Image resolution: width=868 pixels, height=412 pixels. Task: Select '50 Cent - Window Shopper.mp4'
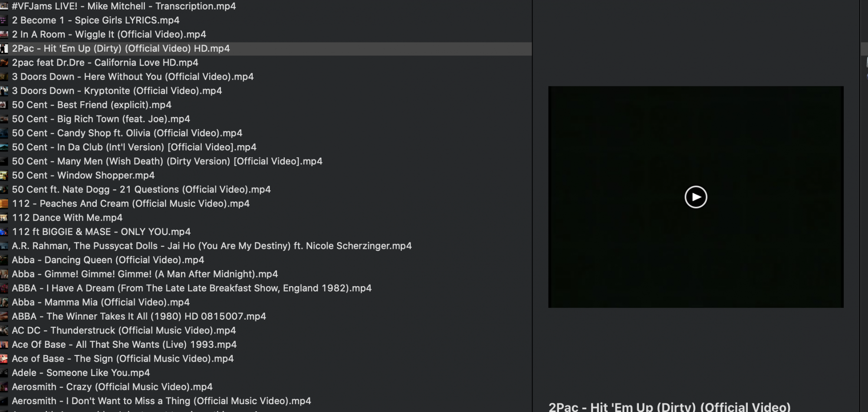[x=83, y=175]
